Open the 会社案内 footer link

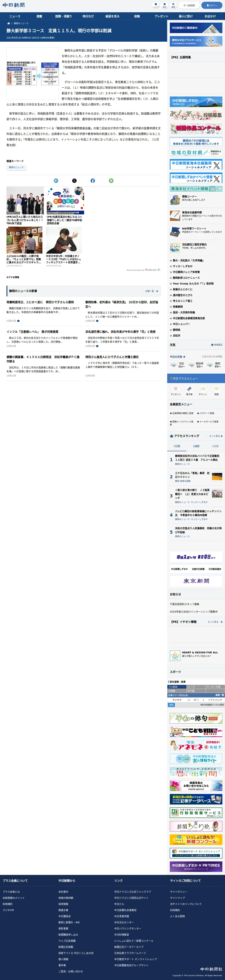click(x=63, y=892)
